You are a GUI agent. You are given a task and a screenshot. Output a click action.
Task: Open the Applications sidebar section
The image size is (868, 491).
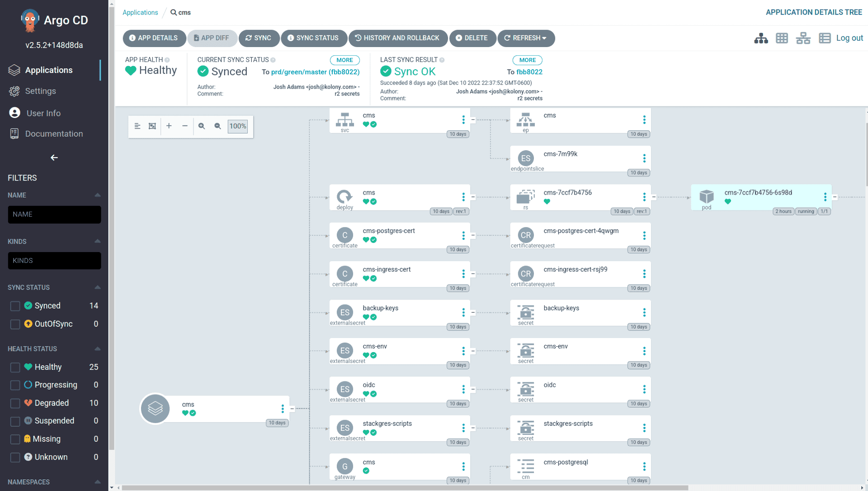pyautogui.click(x=50, y=70)
